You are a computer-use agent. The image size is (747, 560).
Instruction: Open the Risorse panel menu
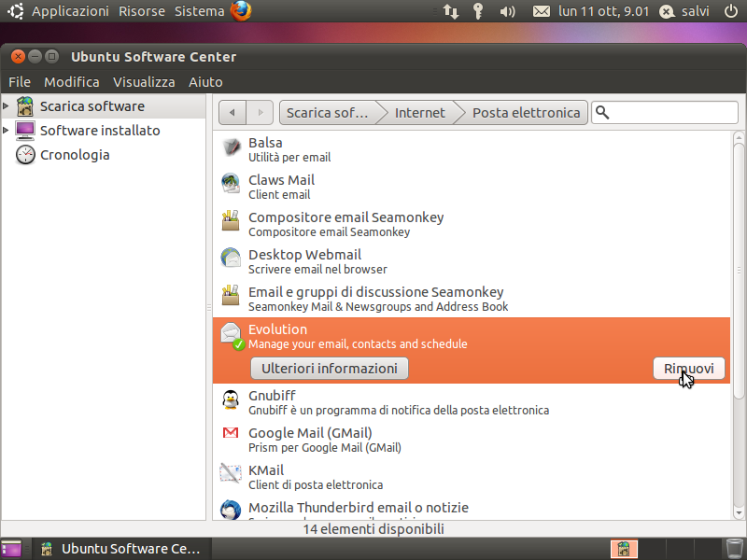tap(142, 11)
